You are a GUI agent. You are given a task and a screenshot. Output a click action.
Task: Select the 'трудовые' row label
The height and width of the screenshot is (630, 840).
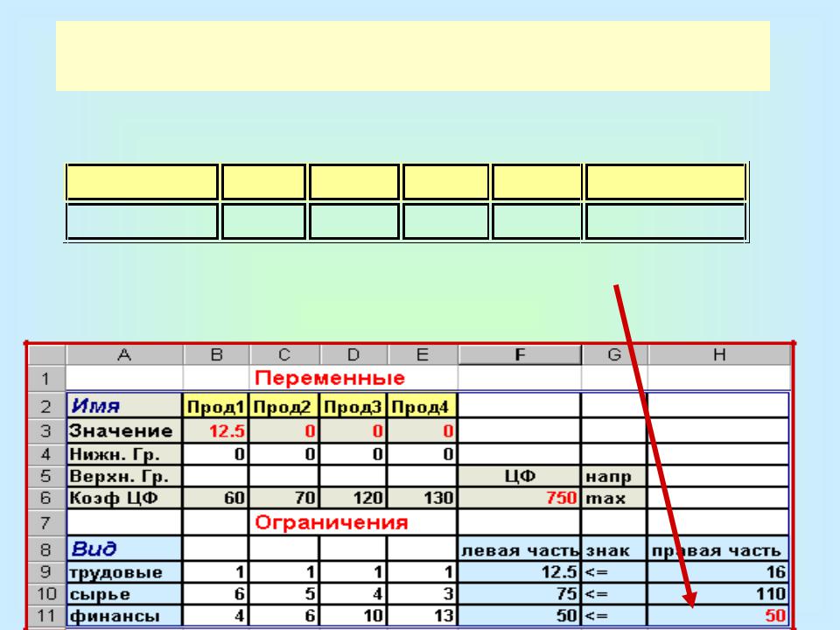(x=124, y=571)
